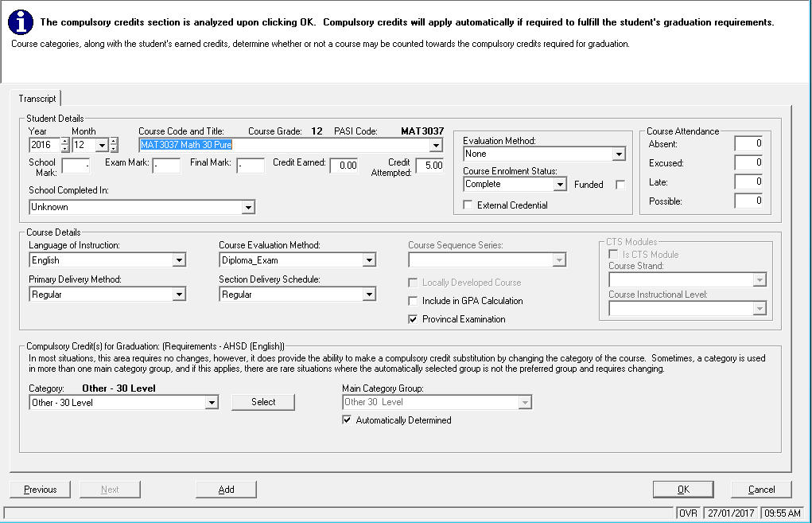
Task: Uncheck the Provincial Examination checkbox
Action: pos(413,319)
